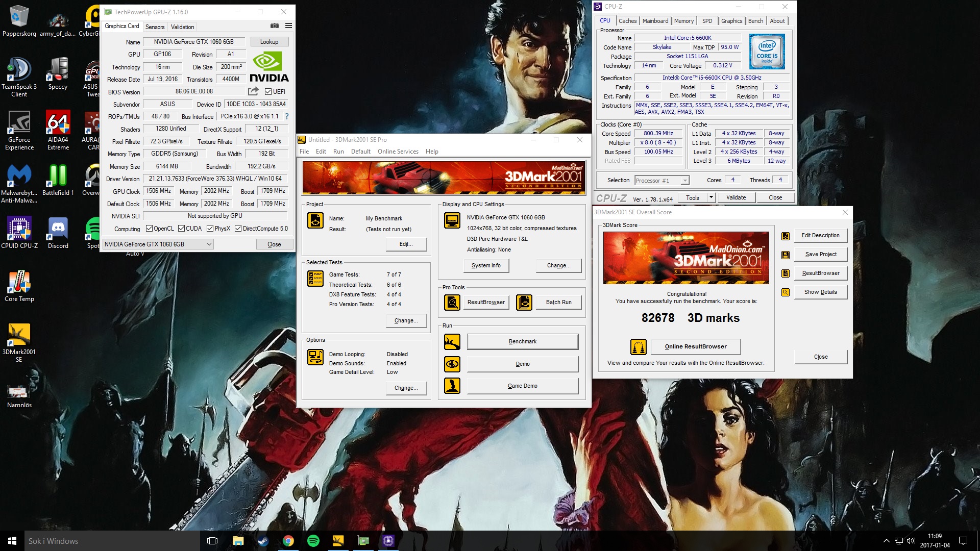Screen dimensions: 980x551
Task: Click the Online ResultBrowser icon
Action: pos(639,347)
